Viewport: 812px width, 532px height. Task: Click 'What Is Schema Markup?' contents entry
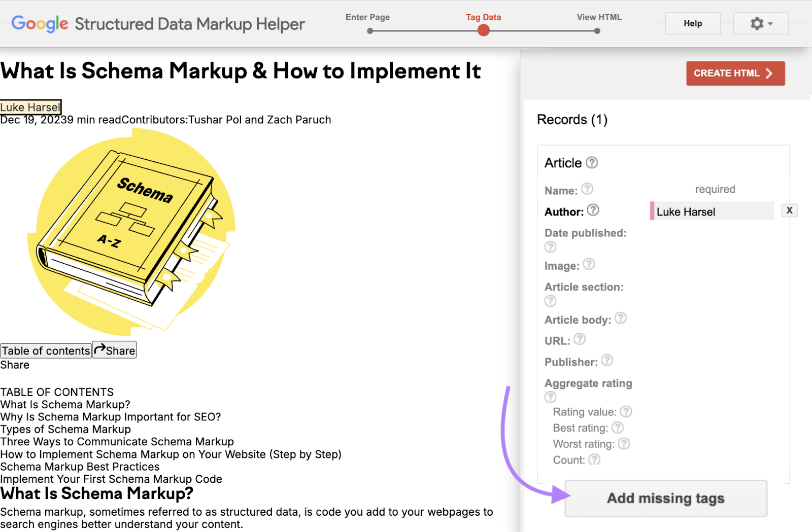tap(65, 405)
